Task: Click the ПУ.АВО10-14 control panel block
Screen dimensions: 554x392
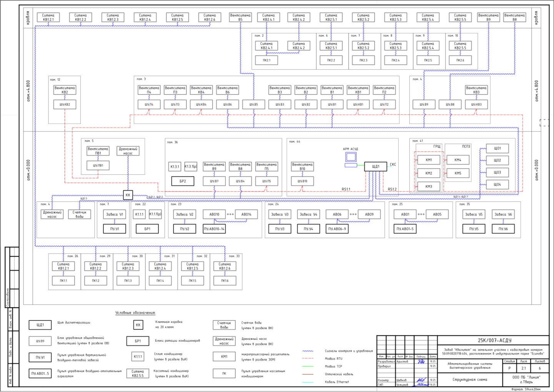Action: click(214, 229)
